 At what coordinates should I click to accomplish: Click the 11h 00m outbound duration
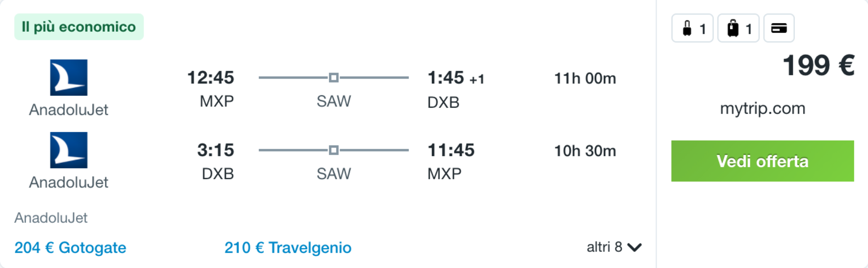(x=585, y=78)
